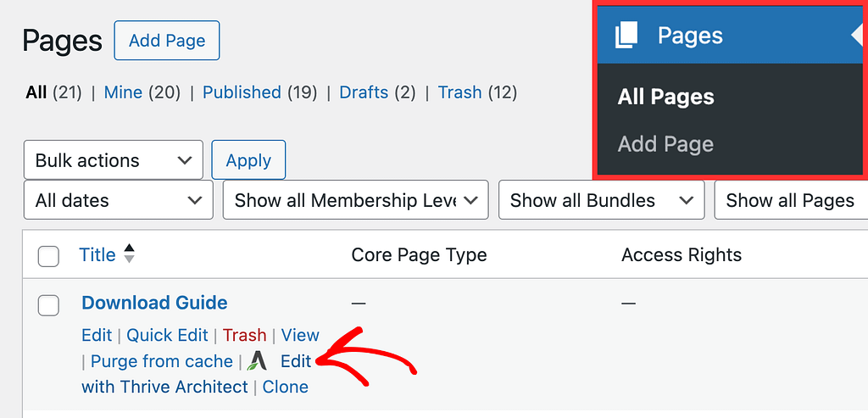
Task: Click the Thrive Architect leaf logo icon
Action: (x=257, y=361)
